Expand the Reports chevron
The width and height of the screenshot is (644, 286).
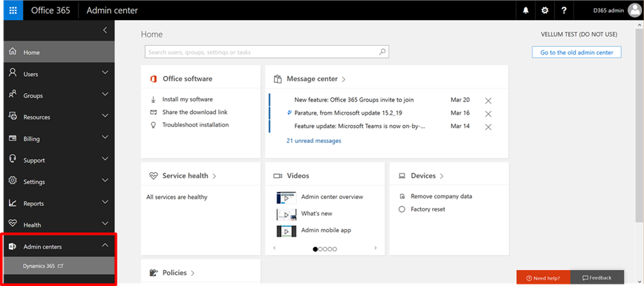coord(105,202)
